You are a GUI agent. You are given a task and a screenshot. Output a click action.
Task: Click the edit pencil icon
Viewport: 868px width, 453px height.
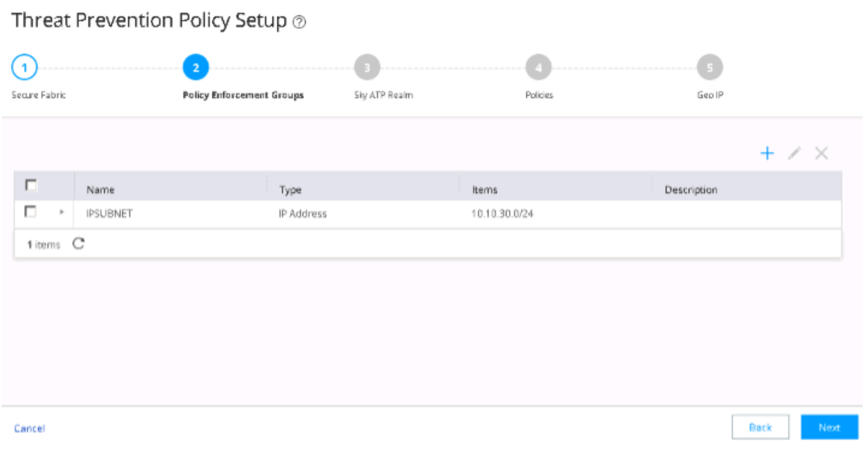[x=794, y=153]
